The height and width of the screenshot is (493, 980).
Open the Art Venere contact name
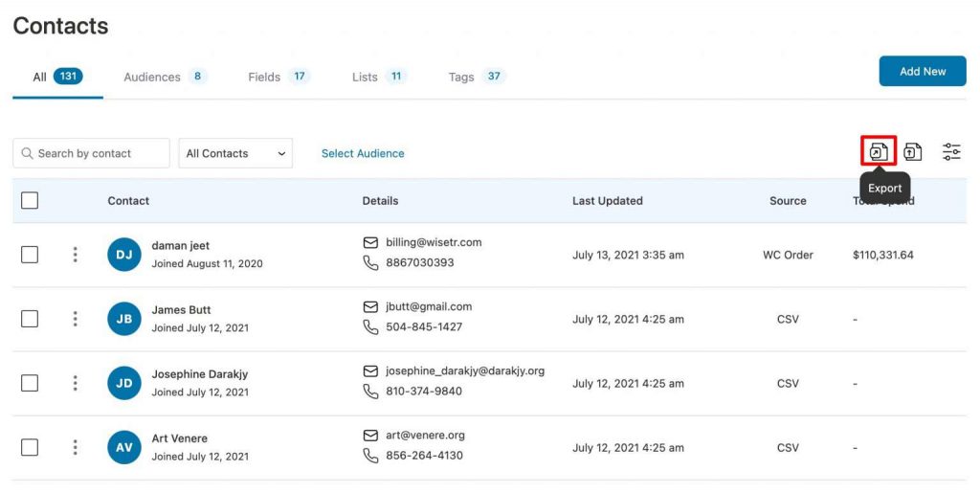click(179, 438)
